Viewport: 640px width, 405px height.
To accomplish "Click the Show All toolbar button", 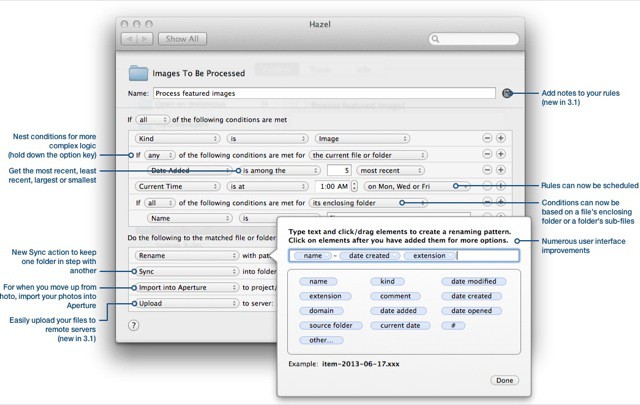I will [182, 39].
